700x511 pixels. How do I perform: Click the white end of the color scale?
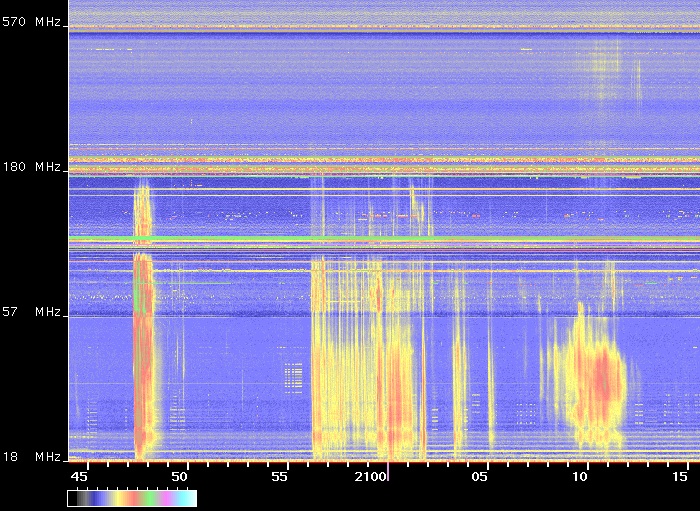click(192, 498)
